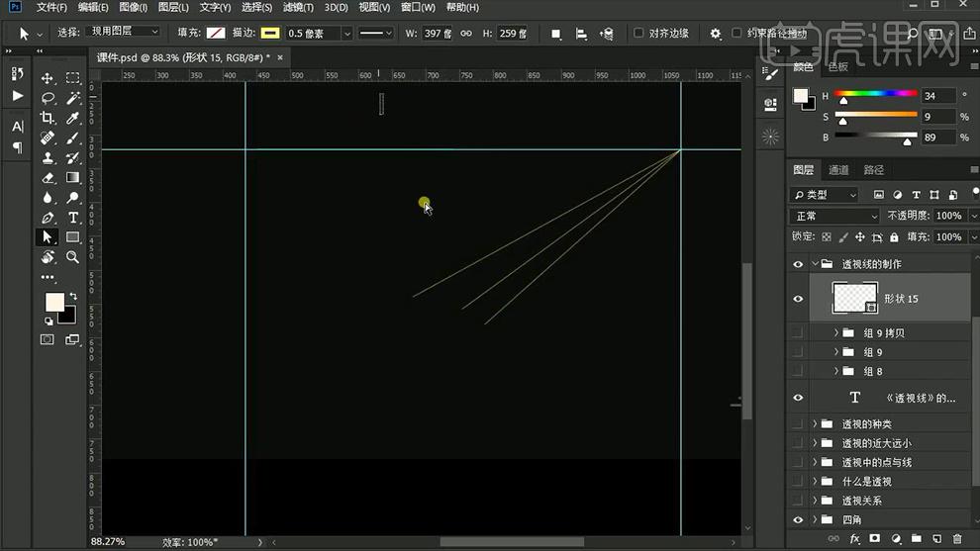Expand the 透视中的点与线 group

pos(815,462)
